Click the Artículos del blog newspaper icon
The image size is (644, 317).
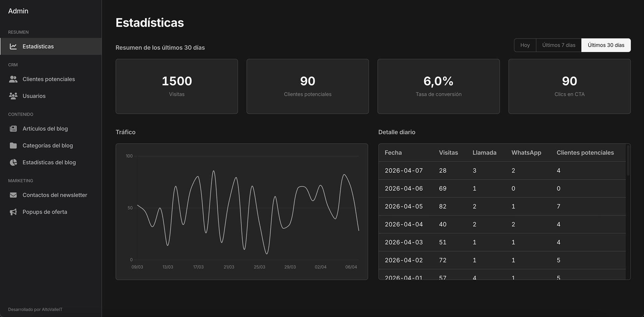13,129
